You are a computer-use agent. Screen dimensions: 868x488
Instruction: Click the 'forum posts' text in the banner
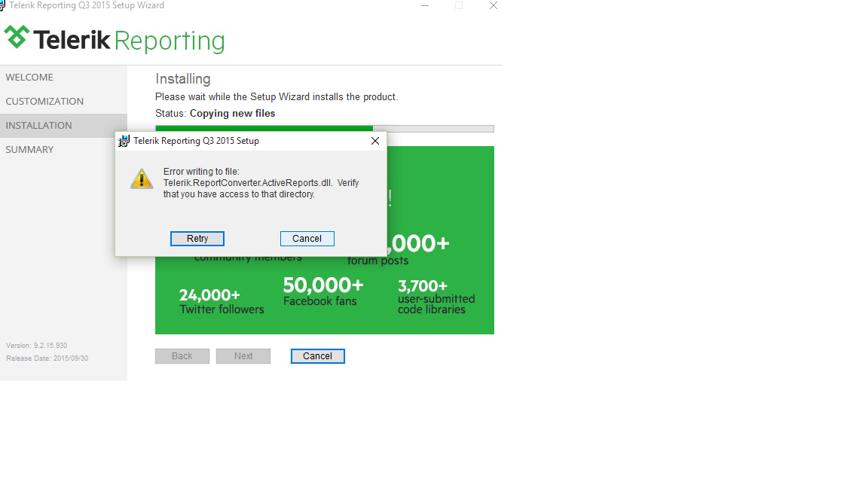[378, 261]
